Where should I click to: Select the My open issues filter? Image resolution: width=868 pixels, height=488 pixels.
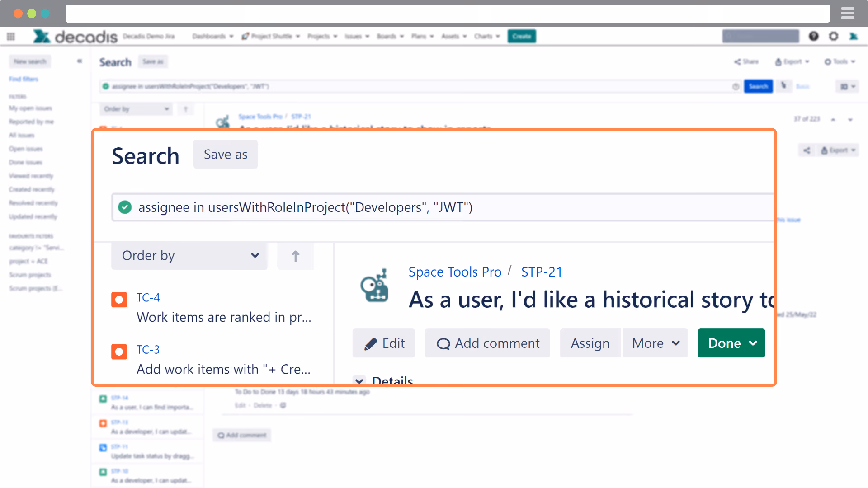30,108
